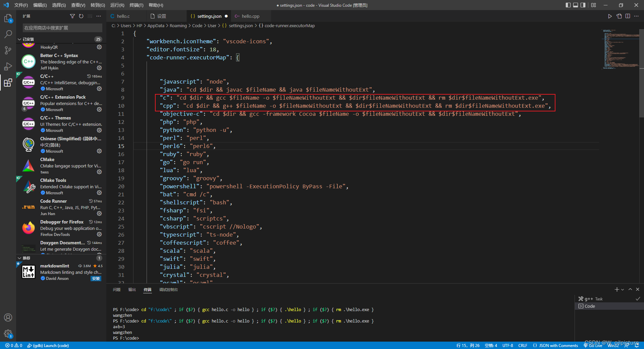The height and width of the screenshot is (349, 644).
Task: Toggle the primary side bar visibility
Action: coord(568,5)
